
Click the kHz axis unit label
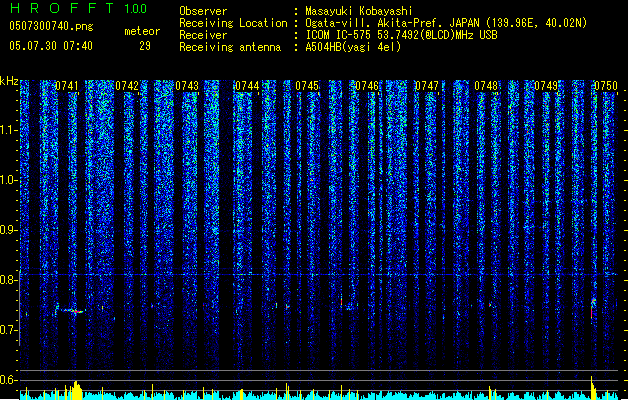9,81
